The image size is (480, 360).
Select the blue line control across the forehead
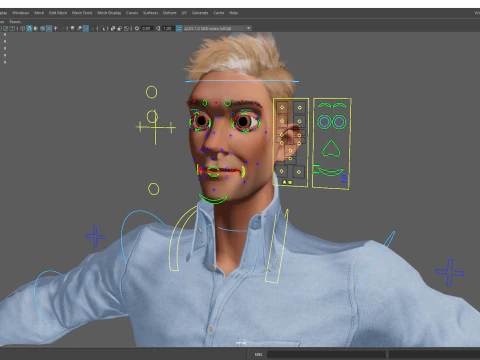(242, 81)
